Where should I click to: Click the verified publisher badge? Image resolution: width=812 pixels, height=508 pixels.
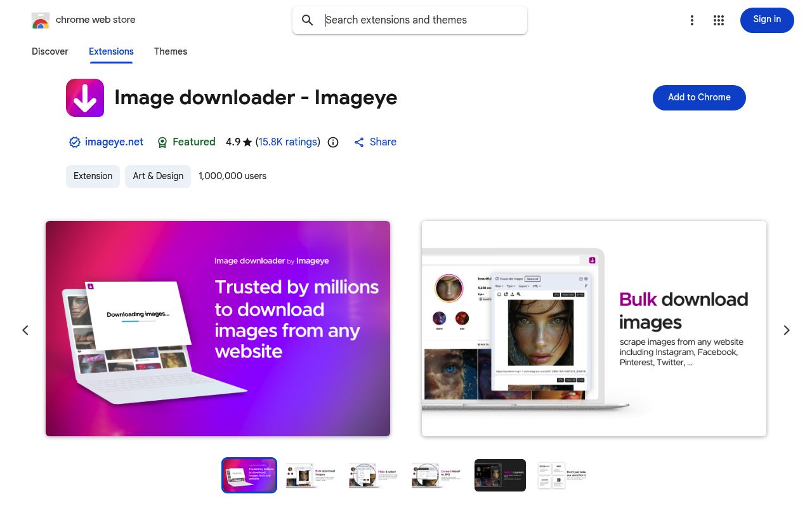(75, 142)
